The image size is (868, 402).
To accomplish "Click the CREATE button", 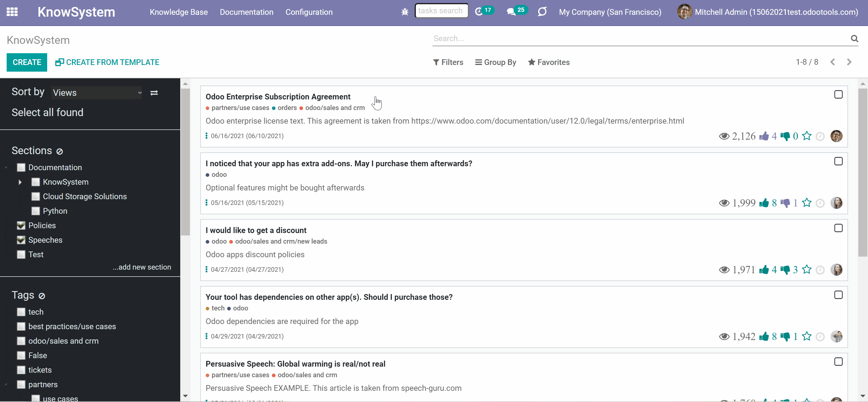I will 27,62.
